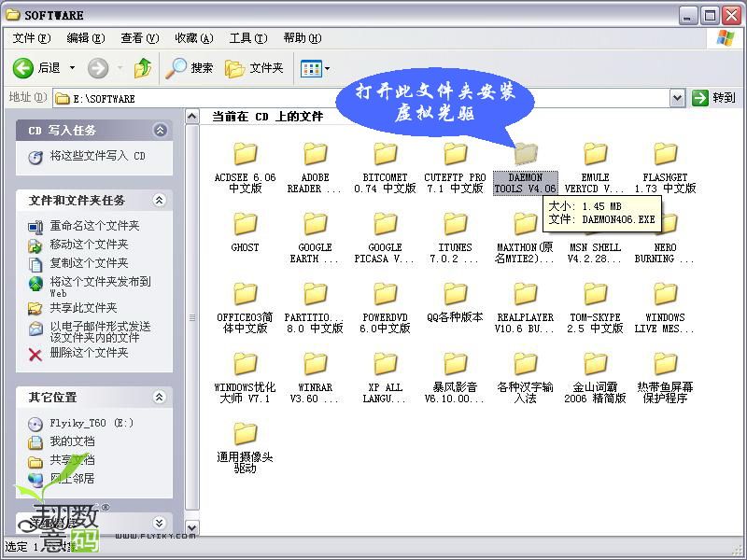Open Flyiky_T60 (E:) drive link

tap(92, 423)
